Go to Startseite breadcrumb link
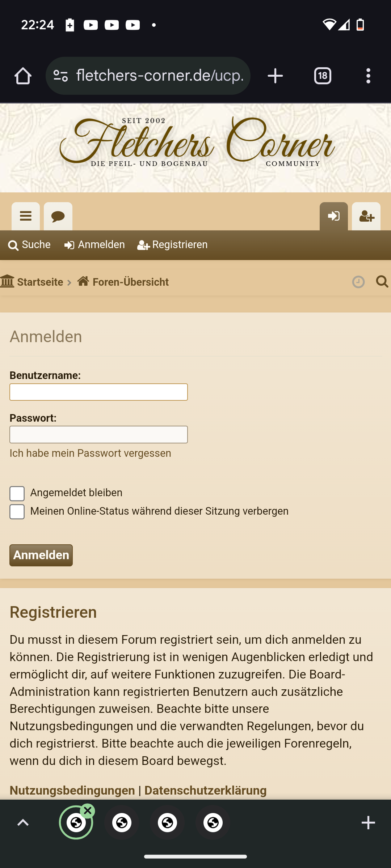Screen dimensions: 391x868 32,282
